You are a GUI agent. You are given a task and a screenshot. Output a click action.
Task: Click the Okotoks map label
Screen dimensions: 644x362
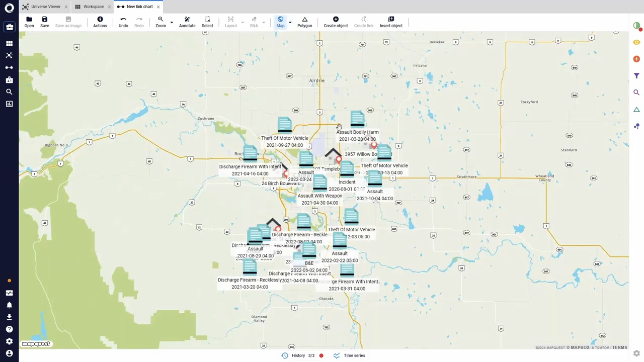pyautogui.click(x=326, y=299)
